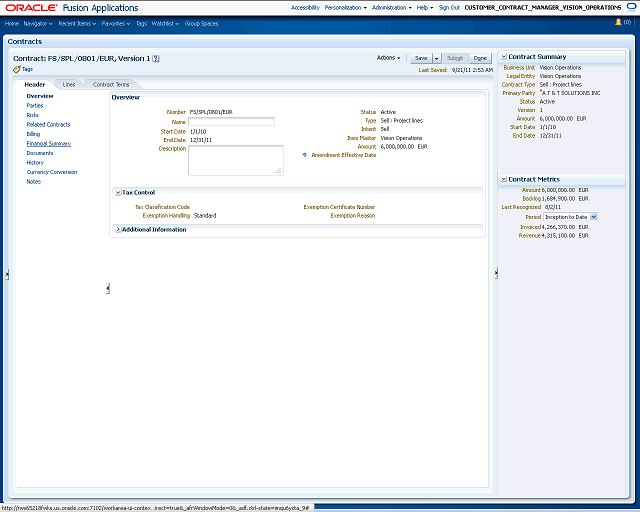Screen dimensions: 640x512
Task: Open the Recent Items menu
Action: (x=77, y=24)
